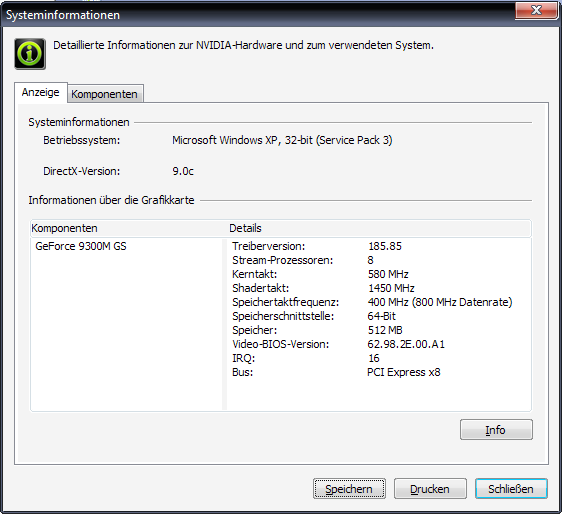Screen dimensions: 562x514
Task: Click the Kerntakt label
Action: (255, 274)
